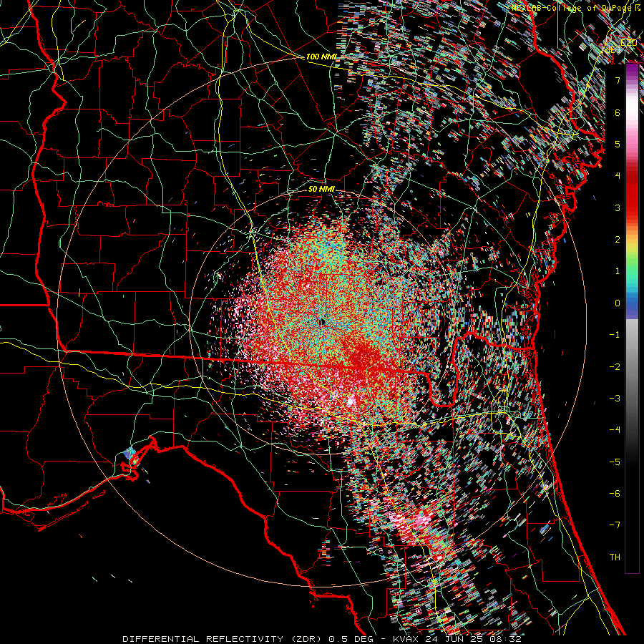This screenshot has width=644, height=644.
Task: Click the '4' value on color scale
Action: click(x=618, y=176)
